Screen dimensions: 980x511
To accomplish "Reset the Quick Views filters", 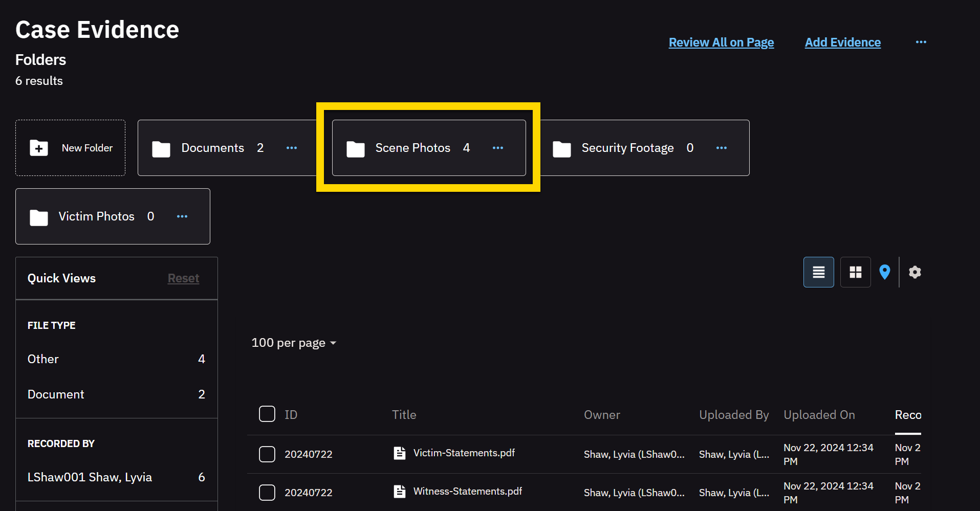I will (x=183, y=278).
